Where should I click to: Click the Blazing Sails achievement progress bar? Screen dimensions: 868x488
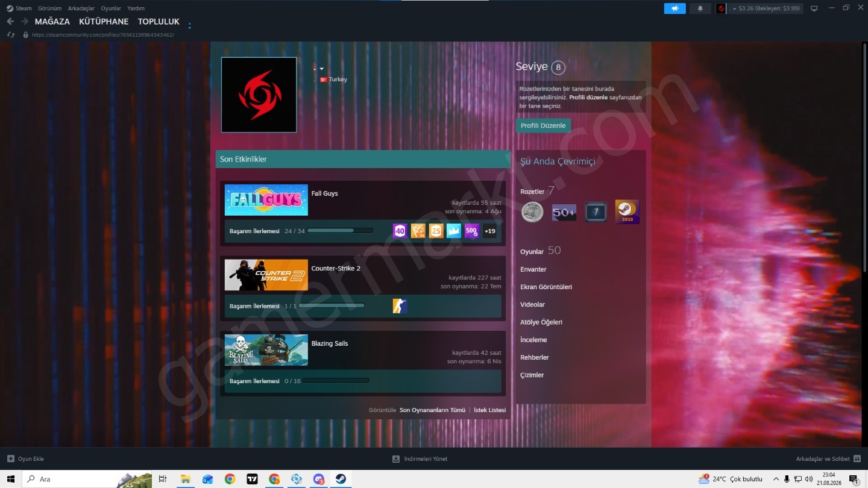pos(336,381)
